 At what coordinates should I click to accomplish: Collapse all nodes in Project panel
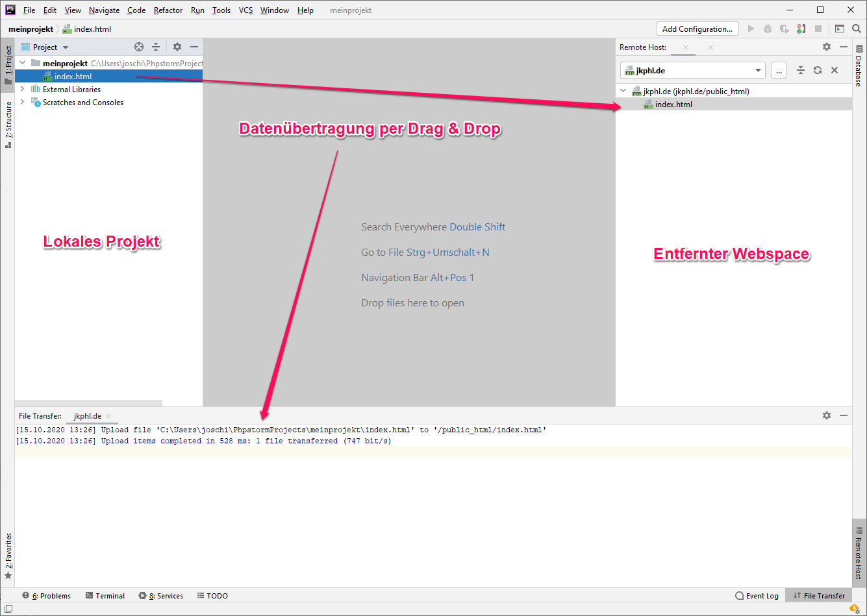click(156, 47)
